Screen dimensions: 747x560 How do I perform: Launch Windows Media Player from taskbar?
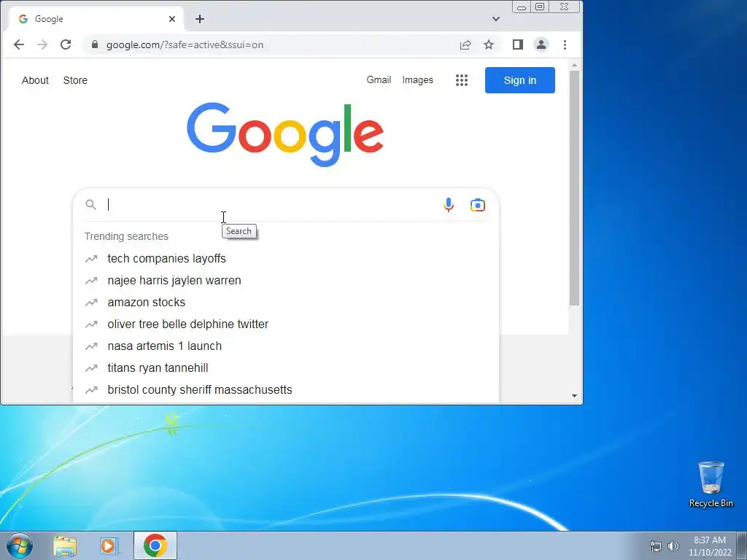[108, 546]
